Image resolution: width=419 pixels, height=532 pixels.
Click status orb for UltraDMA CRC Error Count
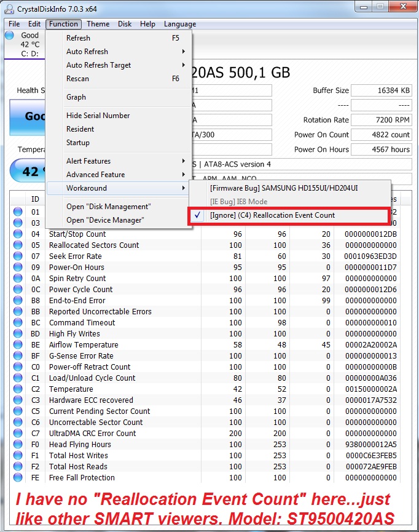(x=18, y=433)
